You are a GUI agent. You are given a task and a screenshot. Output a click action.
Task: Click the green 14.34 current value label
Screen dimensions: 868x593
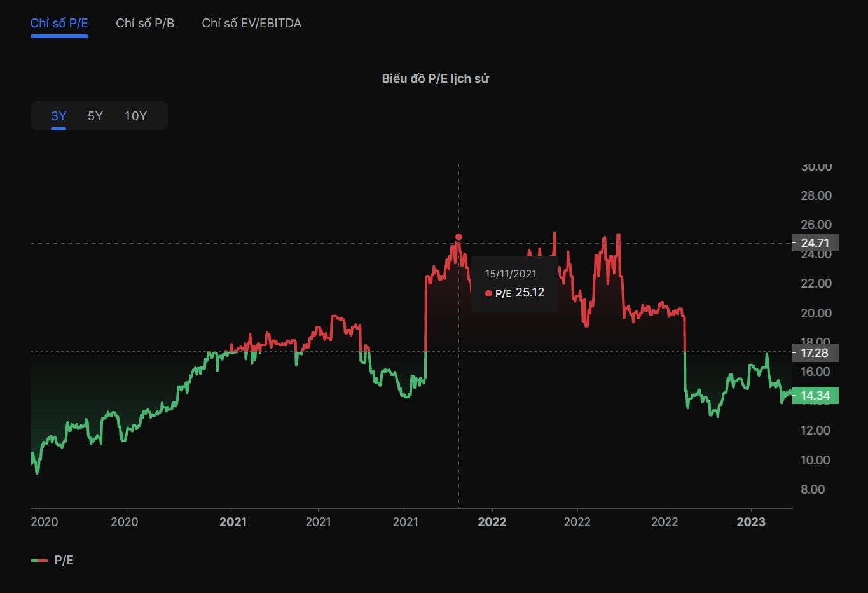[x=815, y=396]
